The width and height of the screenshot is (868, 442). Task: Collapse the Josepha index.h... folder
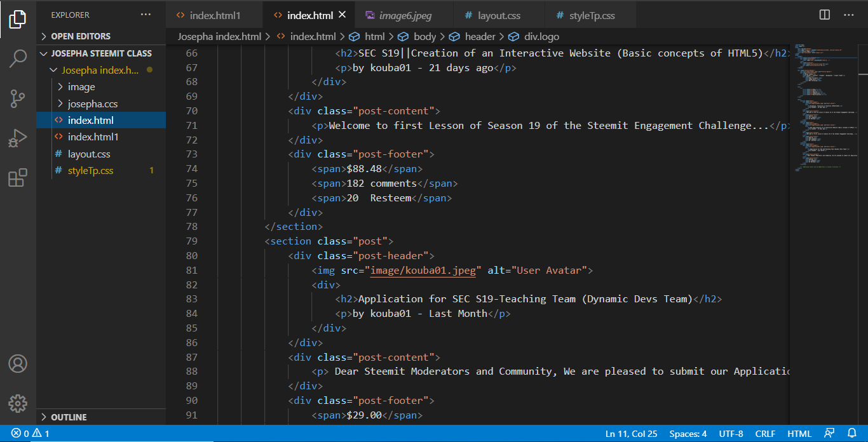click(x=102, y=70)
